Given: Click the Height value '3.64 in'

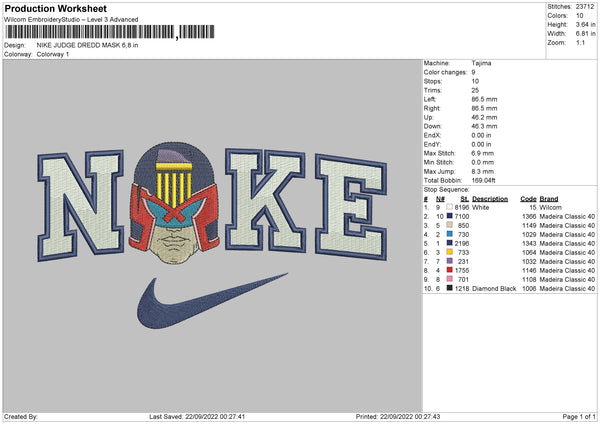Looking at the screenshot, I should [x=585, y=24].
